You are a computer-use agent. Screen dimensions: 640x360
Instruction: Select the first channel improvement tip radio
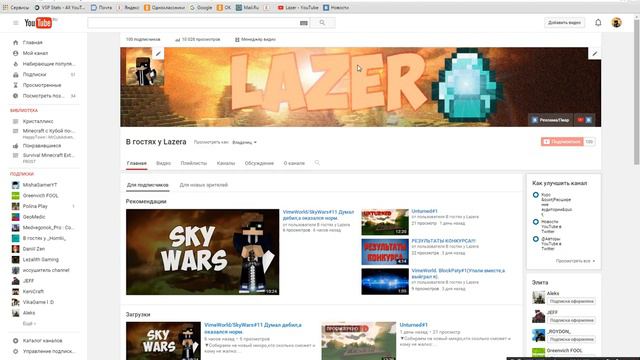click(x=536, y=195)
